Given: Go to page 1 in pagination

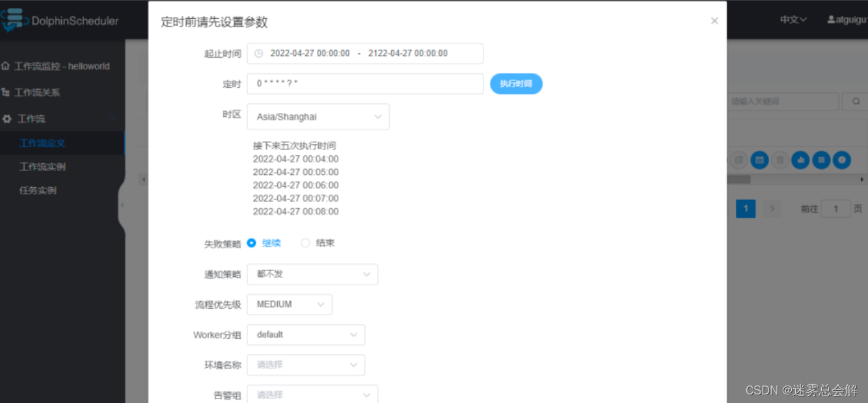Looking at the screenshot, I should pyautogui.click(x=746, y=209).
